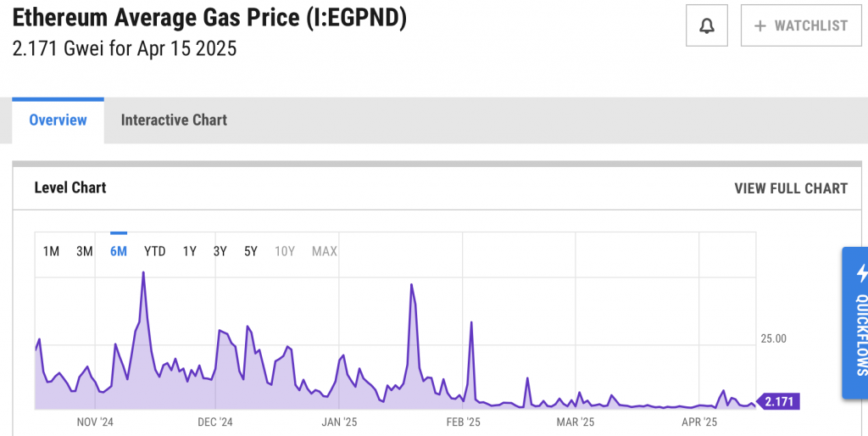868x436 pixels.
Task: Switch chart range to YTD
Action: pyautogui.click(x=155, y=251)
